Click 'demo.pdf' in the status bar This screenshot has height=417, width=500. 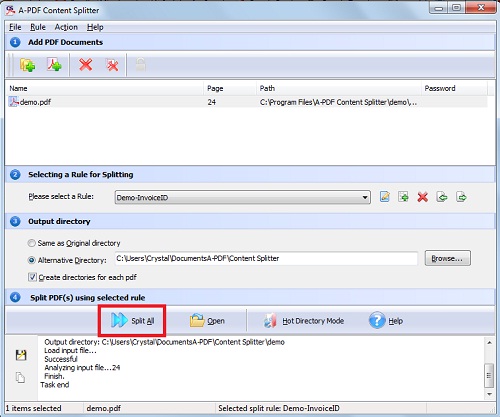104,408
